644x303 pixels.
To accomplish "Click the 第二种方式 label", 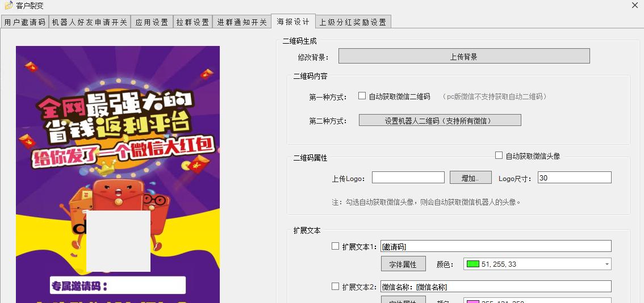I will tap(328, 121).
